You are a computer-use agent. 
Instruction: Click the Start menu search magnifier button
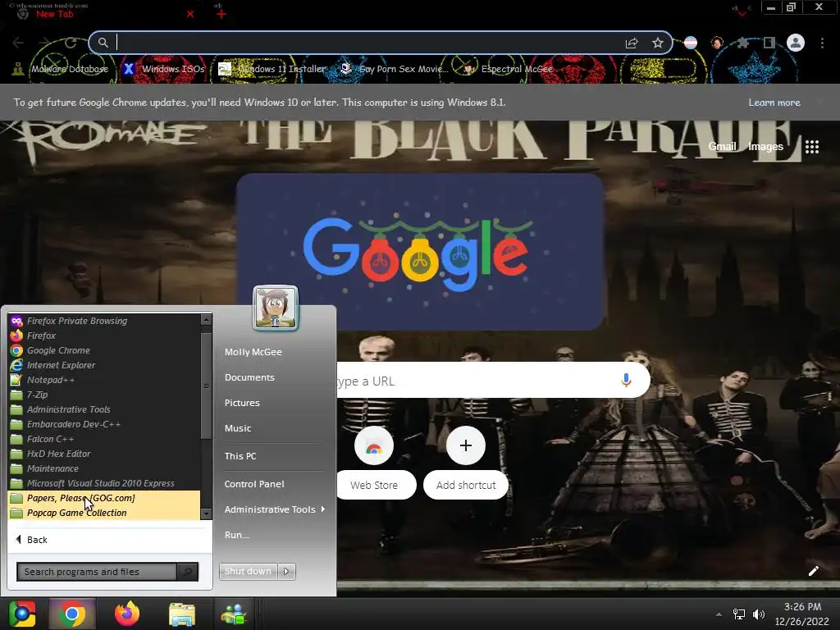(187, 572)
